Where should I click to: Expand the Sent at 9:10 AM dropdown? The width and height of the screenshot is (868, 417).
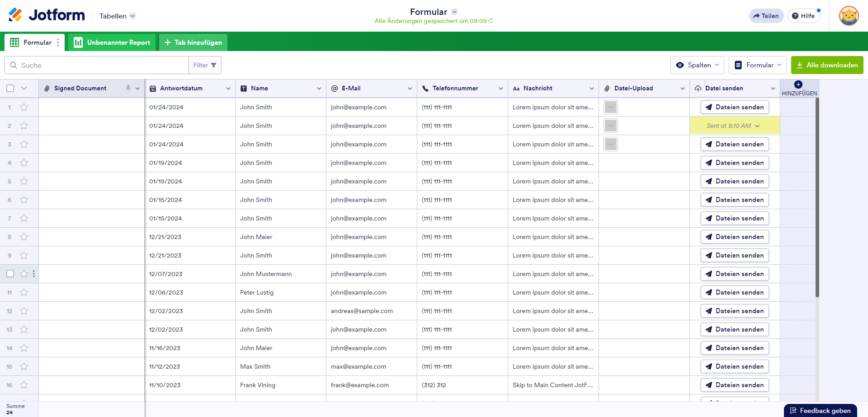(x=757, y=126)
